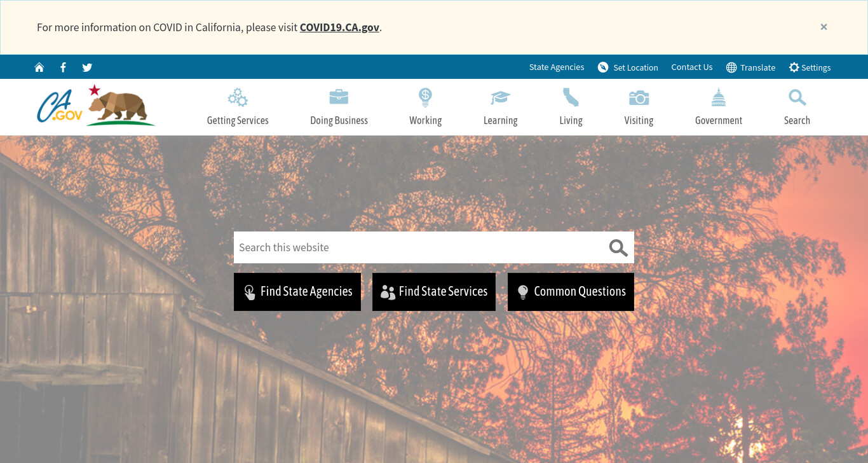The height and width of the screenshot is (463, 868).
Task: Click the CA.gov logo
Action: click(x=60, y=106)
